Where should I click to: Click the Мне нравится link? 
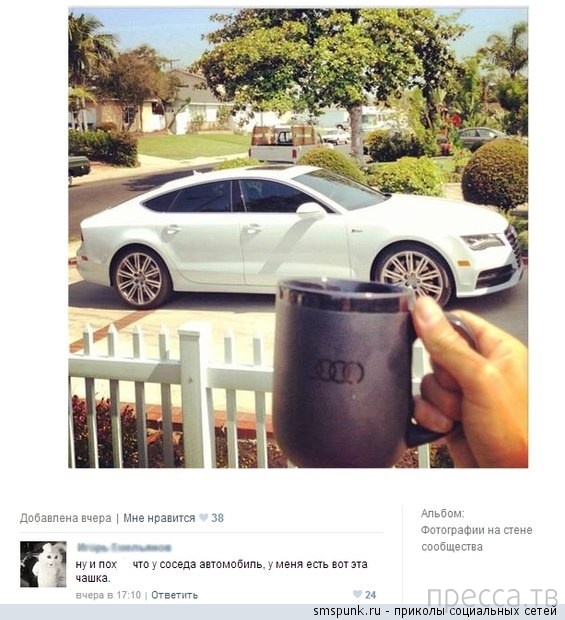(159, 518)
